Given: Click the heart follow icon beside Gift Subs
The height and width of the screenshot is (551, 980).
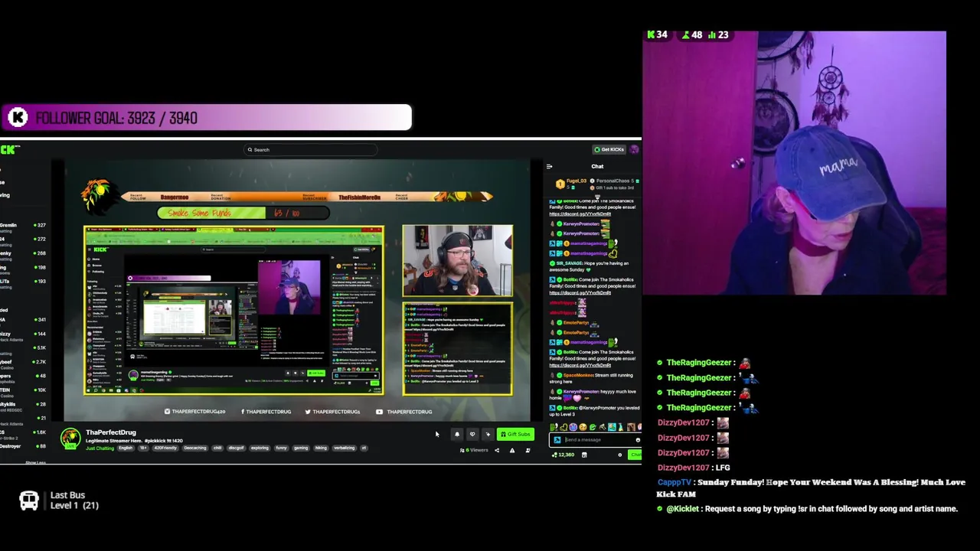Looking at the screenshot, I should click(x=472, y=435).
